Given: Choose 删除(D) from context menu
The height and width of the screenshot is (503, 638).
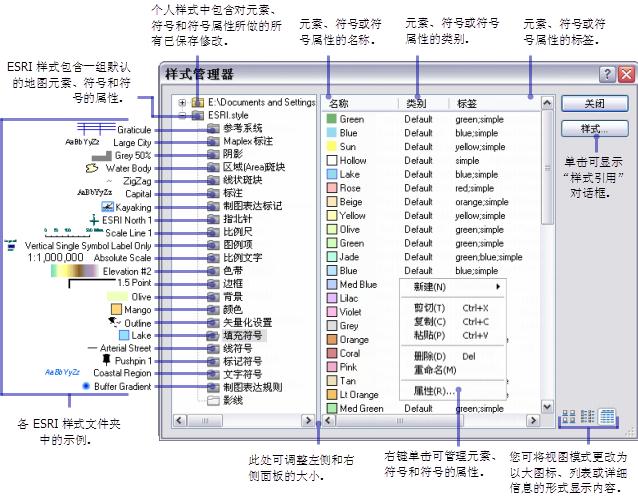Looking at the screenshot, I should coord(452,356).
